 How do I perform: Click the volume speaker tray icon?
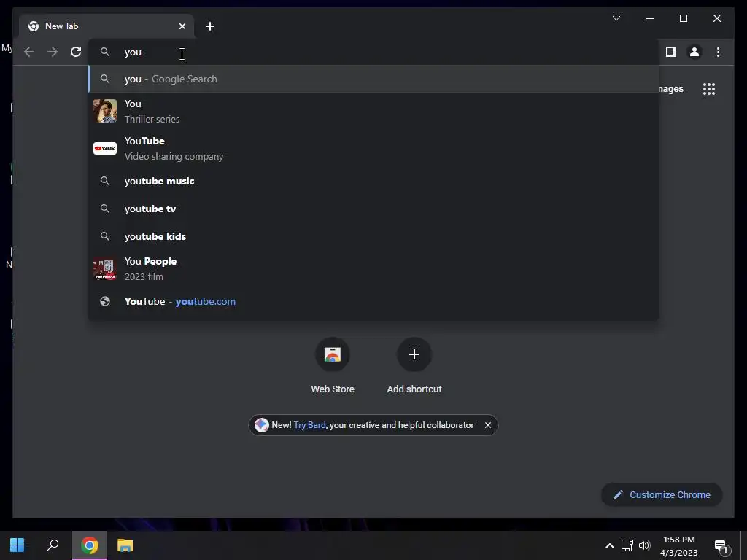pyautogui.click(x=645, y=545)
